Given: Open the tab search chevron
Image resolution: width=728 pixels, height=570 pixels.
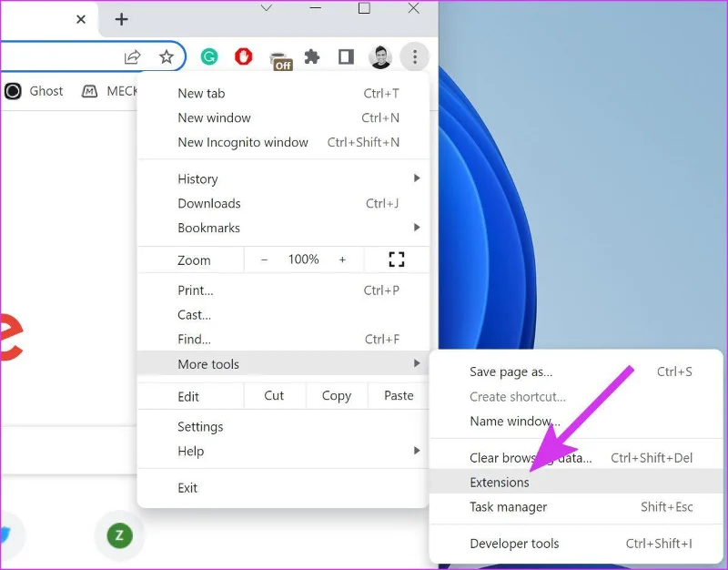Looking at the screenshot, I should pyautogui.click(x=267, y=8).
